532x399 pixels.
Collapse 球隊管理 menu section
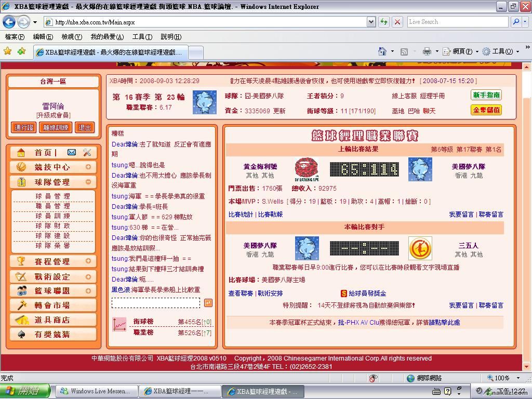coord(88,182)
